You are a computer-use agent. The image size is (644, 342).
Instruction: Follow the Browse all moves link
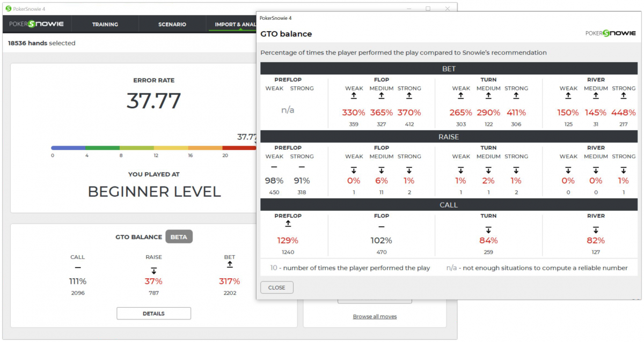[x=375, y=317]
